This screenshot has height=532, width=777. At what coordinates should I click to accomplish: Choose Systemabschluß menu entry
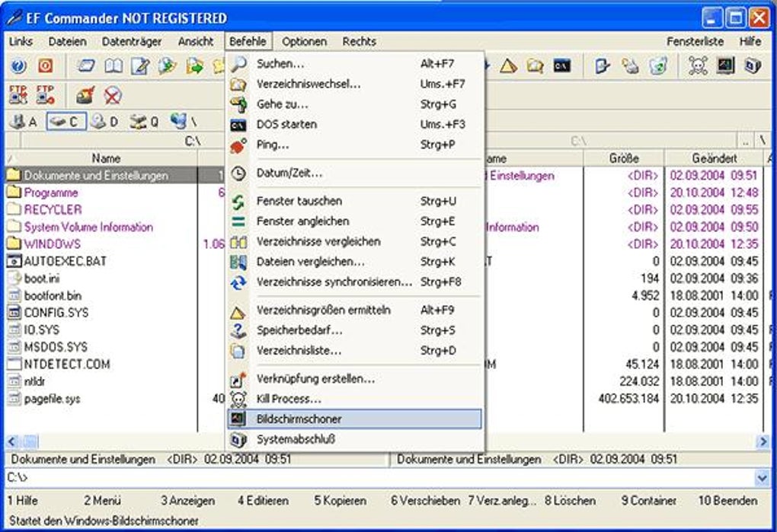pyautogui.click(x=353, y=439)
